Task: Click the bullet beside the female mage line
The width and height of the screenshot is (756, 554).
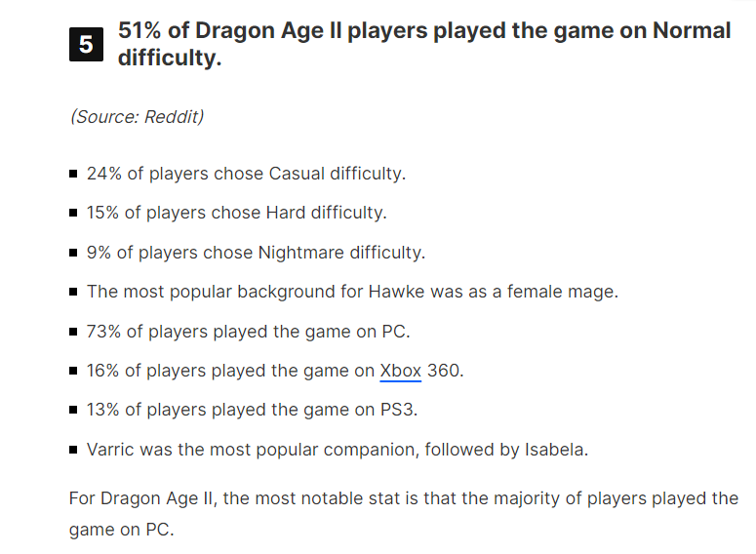Action: 74,292
